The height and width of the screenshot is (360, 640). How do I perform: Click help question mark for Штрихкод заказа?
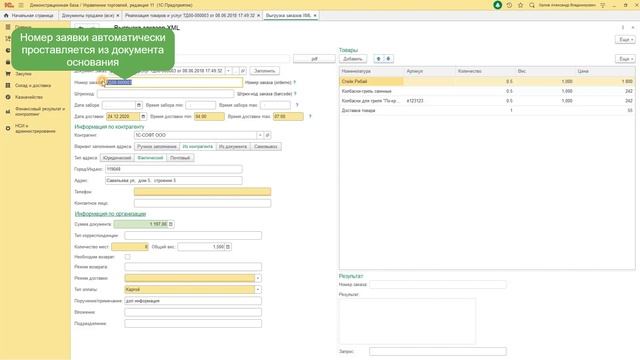coord(295,94)
